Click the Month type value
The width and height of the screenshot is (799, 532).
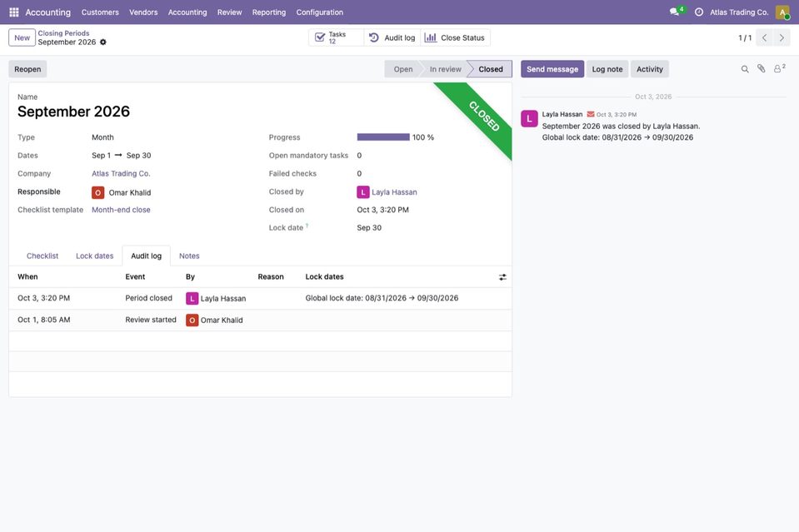click(102, 137)
